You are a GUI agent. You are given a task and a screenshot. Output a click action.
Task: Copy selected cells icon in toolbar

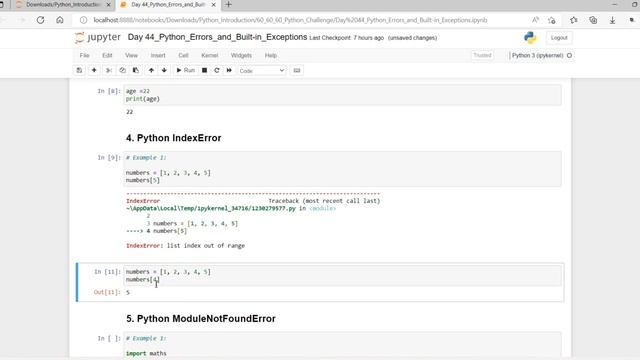pos(122,70)
